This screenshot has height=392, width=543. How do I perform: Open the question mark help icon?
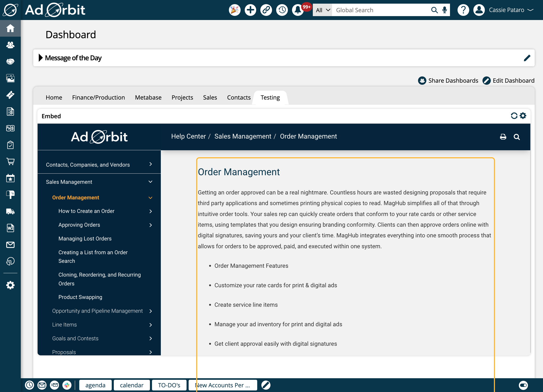click(463, 10)
